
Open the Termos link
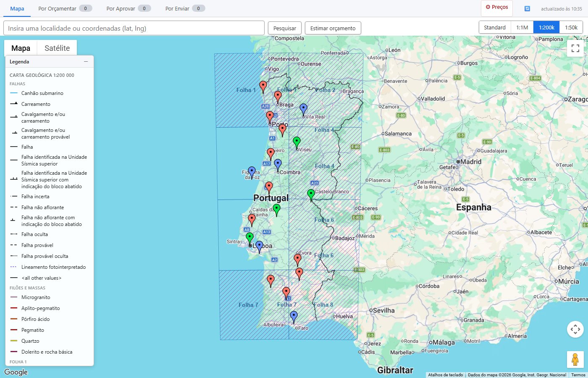pos(578,375)
